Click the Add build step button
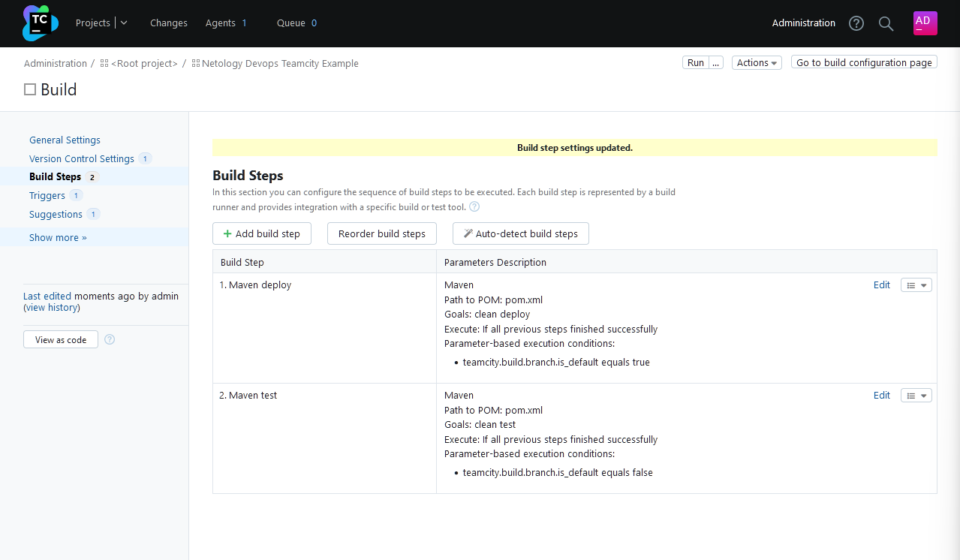The image size is (960, 560). [261, 233]
